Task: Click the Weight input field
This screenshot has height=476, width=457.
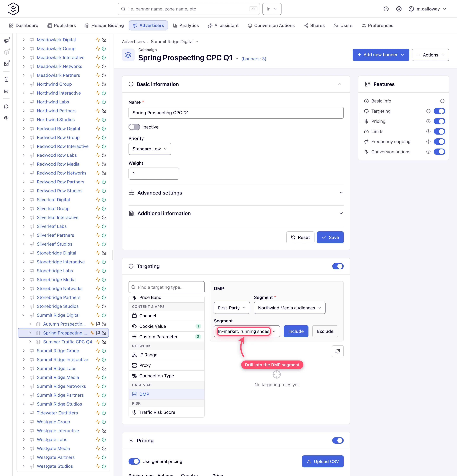Action: (x=154, y=174)
